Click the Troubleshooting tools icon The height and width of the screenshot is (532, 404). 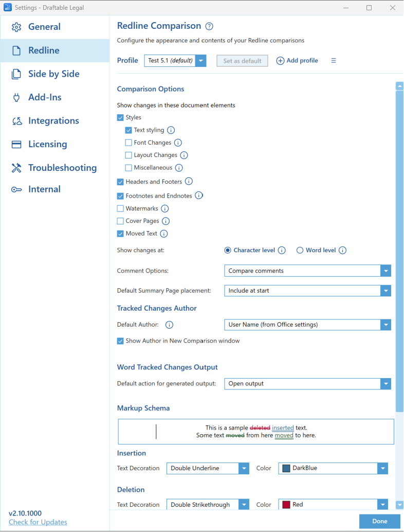[16, 168]
